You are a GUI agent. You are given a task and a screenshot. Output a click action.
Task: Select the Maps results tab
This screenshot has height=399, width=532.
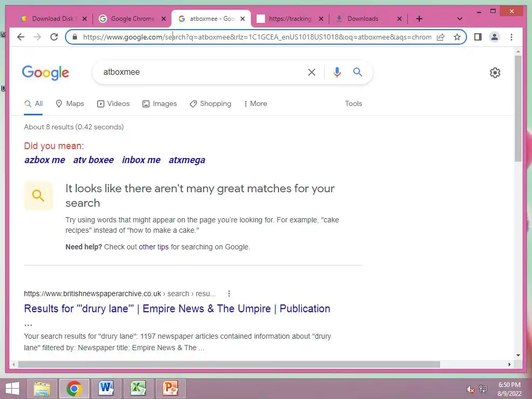click(x=70, y=103)
